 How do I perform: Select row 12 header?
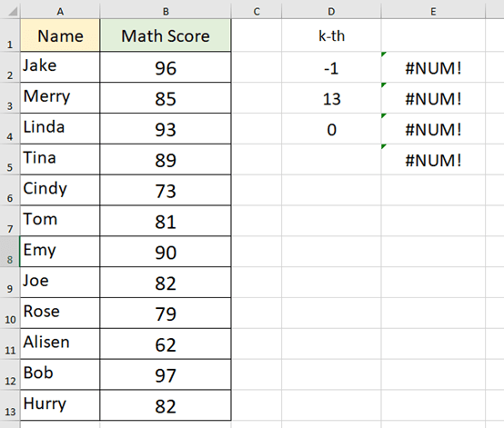pyautogui.click(x=10, y=374)
